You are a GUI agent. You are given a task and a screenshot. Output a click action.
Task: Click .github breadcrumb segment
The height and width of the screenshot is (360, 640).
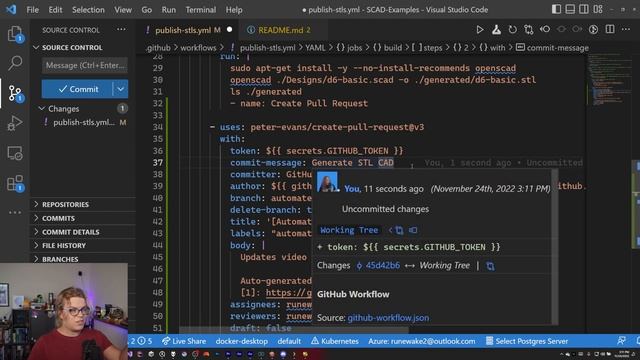(x=158, y=48)
